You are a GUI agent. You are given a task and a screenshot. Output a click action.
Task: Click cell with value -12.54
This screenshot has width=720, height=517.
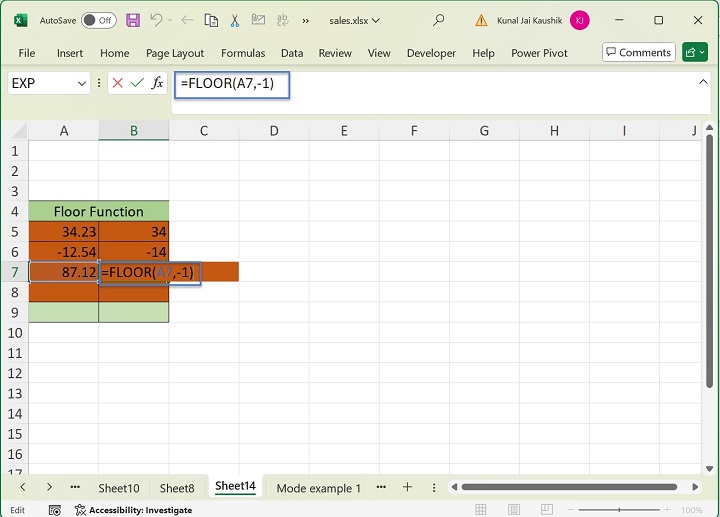64,252
